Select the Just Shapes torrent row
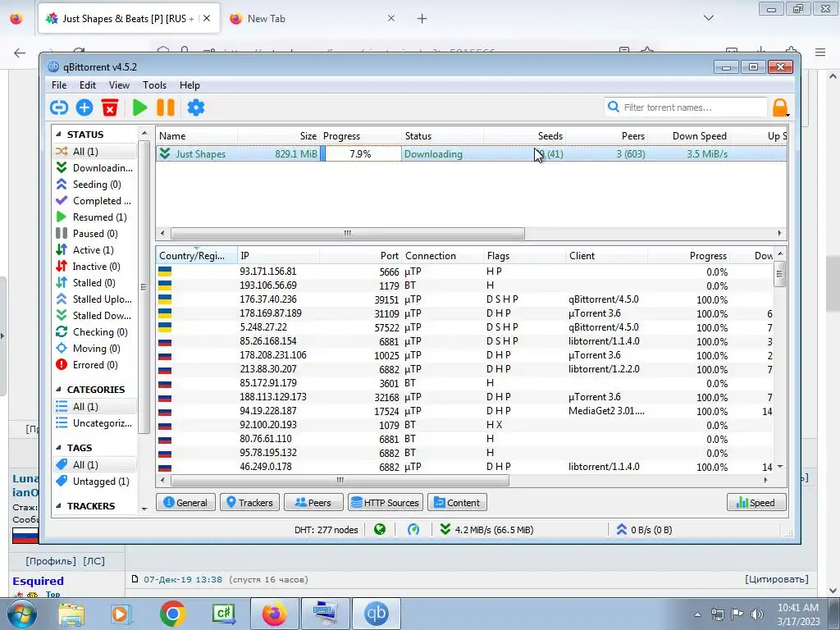Screen dimensions: 840x630 coord(472,153)
